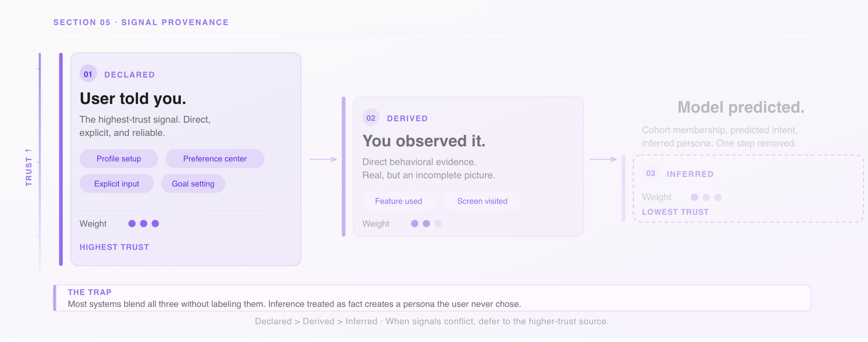868x342 pixels.
Task: Click THE TRAP callout heading
Action: click(x=90, y=292)
